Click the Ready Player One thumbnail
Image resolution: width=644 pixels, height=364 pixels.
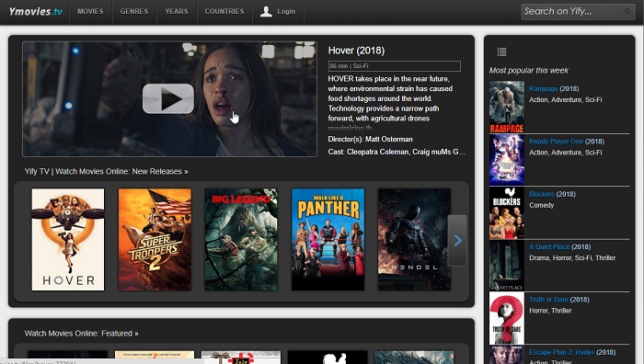[507, 160]
